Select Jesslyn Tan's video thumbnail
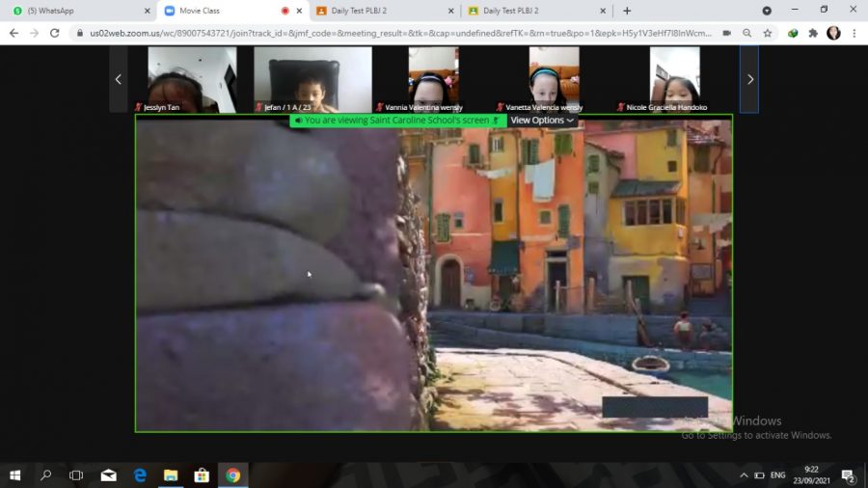Image resolution: width=868 pixels, height=488 pixels. coord(192,79)
